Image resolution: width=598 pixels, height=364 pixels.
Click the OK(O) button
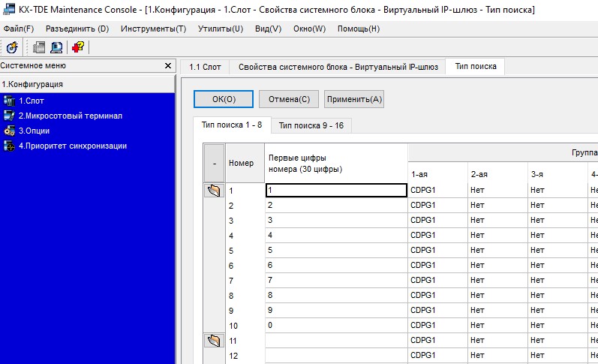(x=224, y=99)
